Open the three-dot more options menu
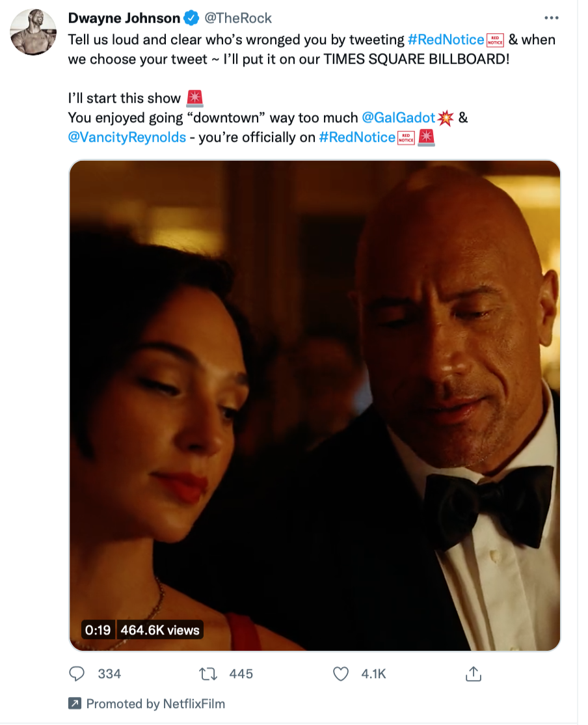The width and height of the screenshot is (588, 725). coord(551,18)
